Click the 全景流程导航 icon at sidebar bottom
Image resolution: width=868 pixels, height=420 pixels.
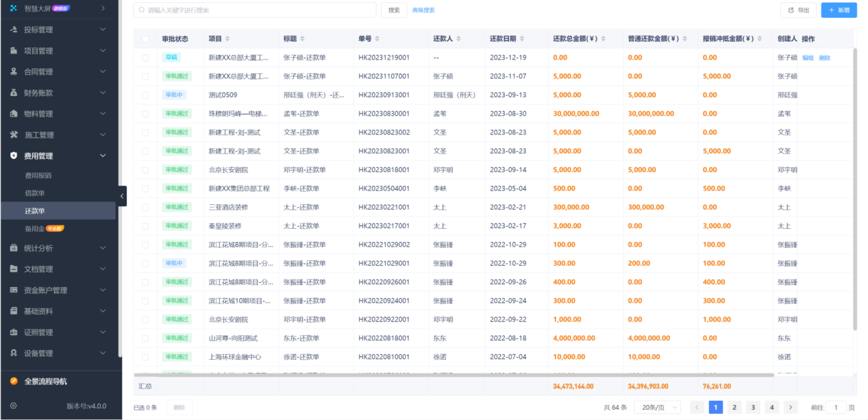[x=14, y=380]
